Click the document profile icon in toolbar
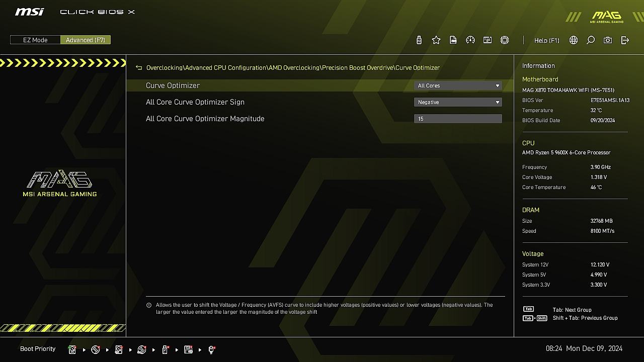644x362 pixels. [x=453, y=40]
